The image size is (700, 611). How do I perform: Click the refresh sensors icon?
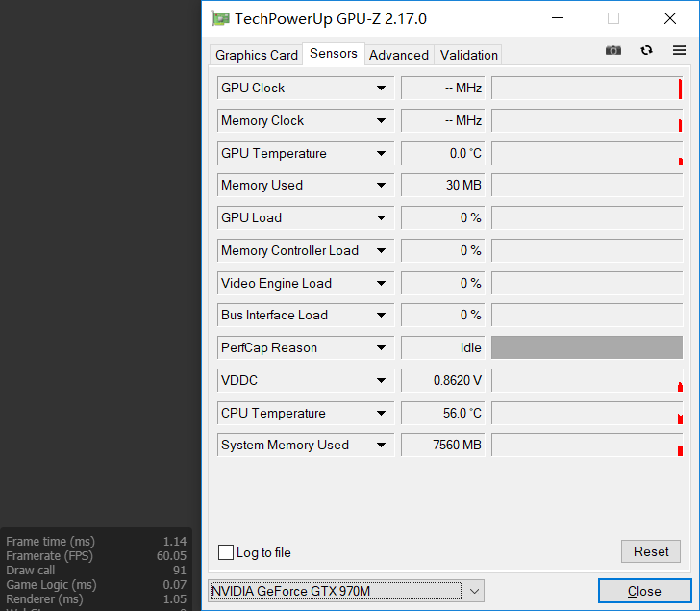(646, 50)
